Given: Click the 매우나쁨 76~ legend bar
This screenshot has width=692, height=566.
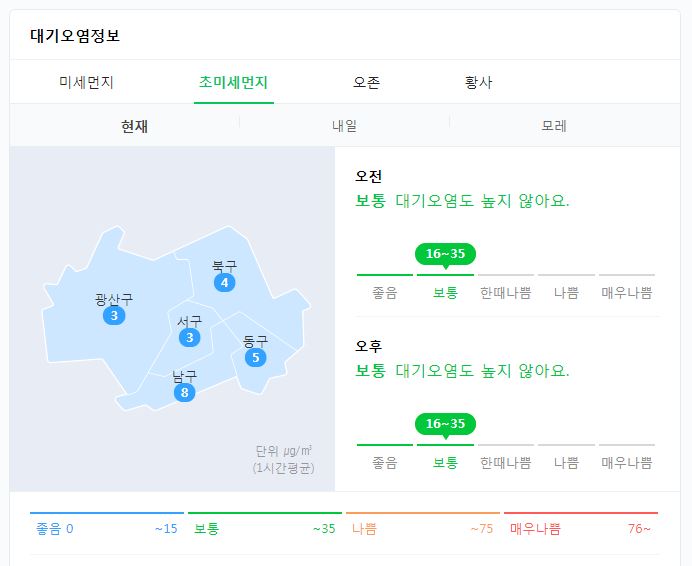Looking at the screenshot, I should pos(580,528).
